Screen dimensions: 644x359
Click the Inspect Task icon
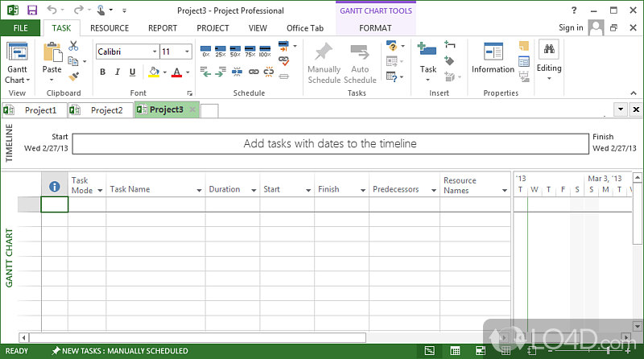pos(392,46)
